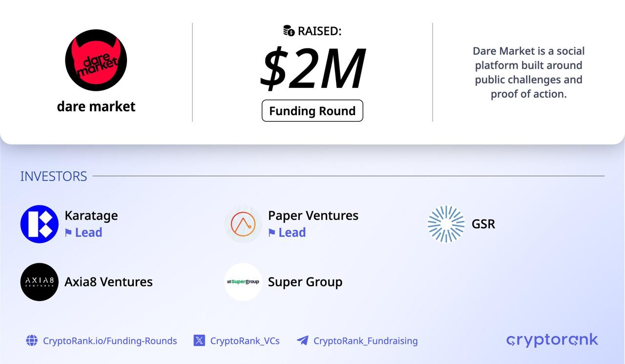Click the Lead flag under Paper Ventures
625x364 pixels.
(272, 233)
